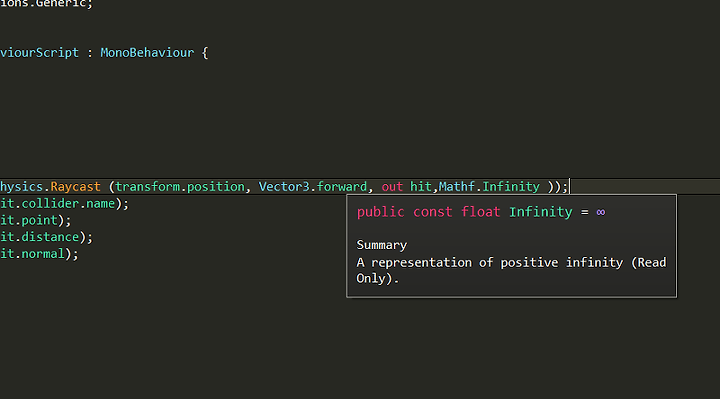This screenshot has height=399, width=720.
Task: Click the tooltip description about positive infinity
Action: pyautogui.click(x=511, y=270)
